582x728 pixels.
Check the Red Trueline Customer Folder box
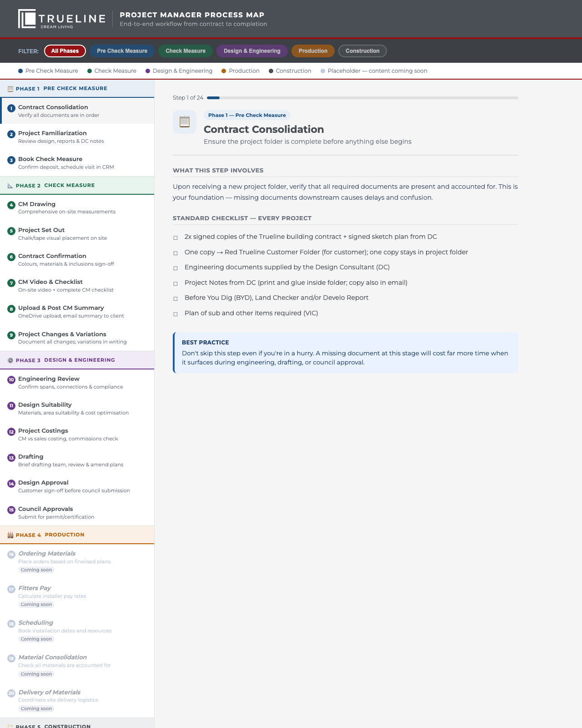tap(176, 253)
